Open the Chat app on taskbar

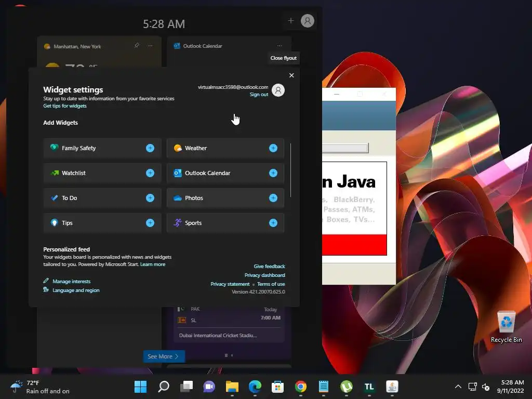coord(209,387)
